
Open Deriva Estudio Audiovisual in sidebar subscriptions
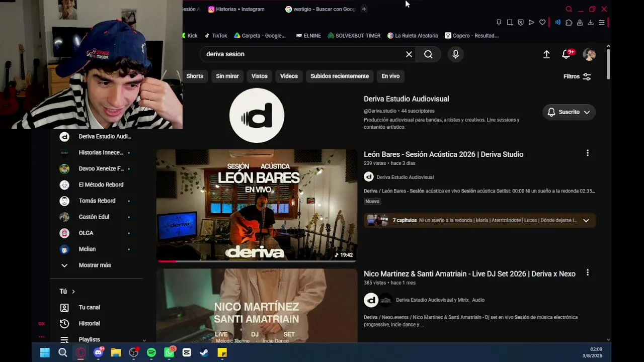[x=96, y=136]
